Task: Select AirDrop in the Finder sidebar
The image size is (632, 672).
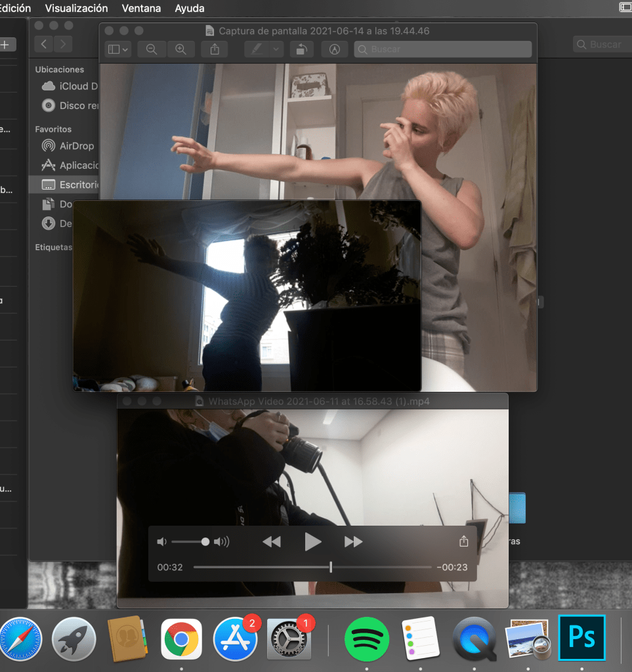Action: pos(76,146)
